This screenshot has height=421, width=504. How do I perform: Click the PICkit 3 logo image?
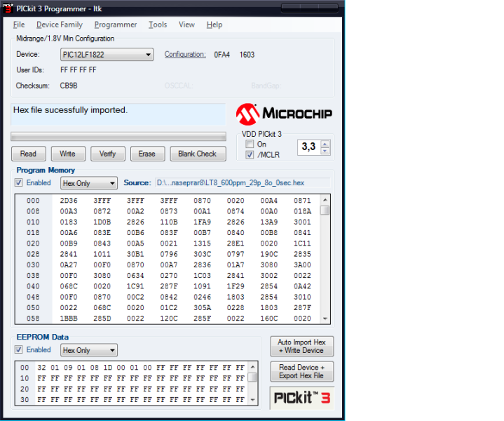302,398
